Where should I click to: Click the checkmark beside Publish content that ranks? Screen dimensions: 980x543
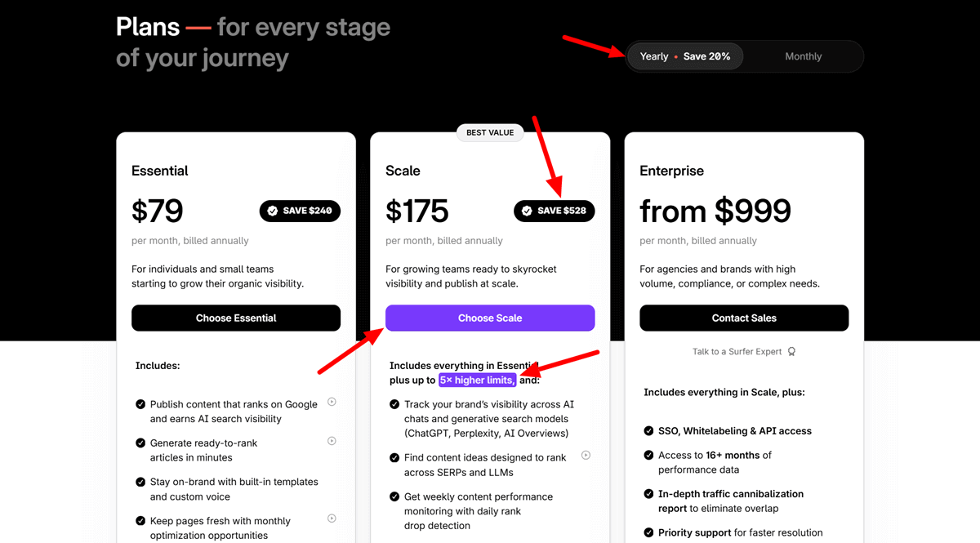[139, 403]
